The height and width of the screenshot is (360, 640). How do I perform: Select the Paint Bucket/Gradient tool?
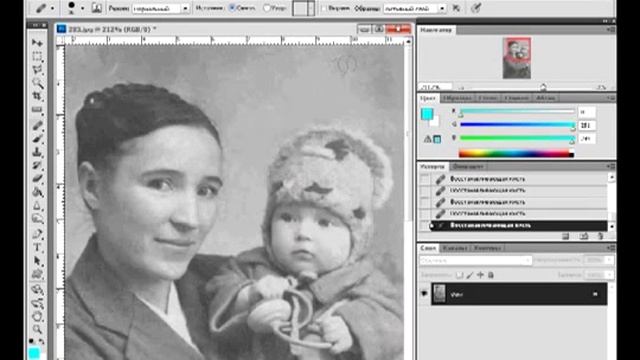[37, 192]
